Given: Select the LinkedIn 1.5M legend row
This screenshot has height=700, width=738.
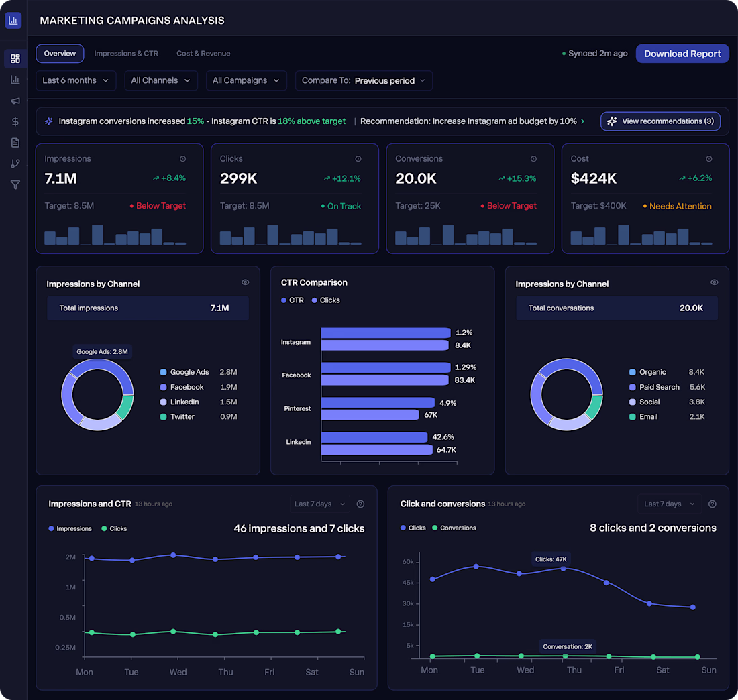Looking at the screenshot, I should tap(198, 402).
